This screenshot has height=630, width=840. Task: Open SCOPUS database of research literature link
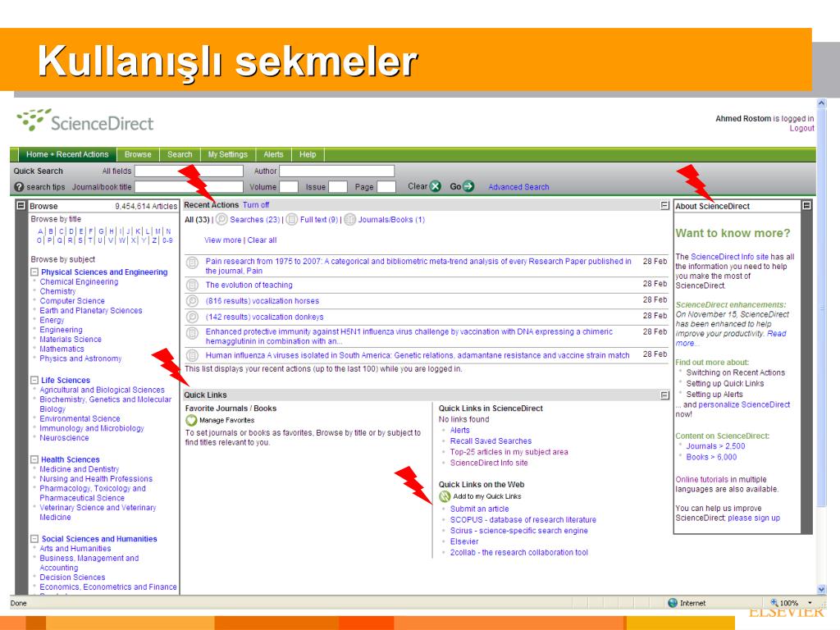[x=523, y=519]
